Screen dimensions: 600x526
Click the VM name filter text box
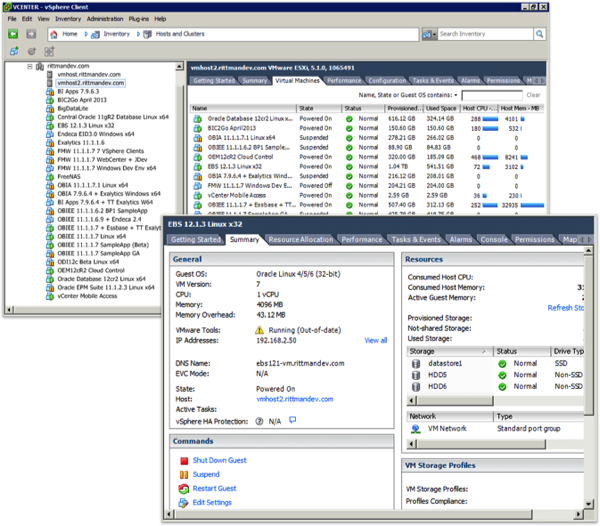click(492, 95)
